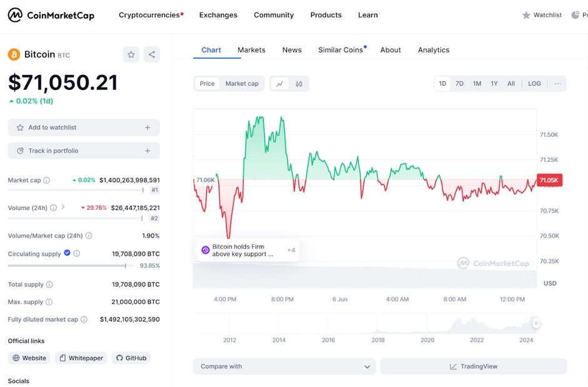588x387 pixels.
Task: Click the Circulating supply info icon
Action: 77,254
